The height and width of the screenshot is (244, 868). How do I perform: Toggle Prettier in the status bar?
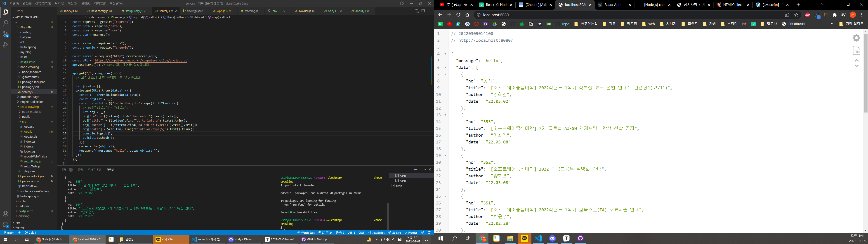click(411, 232)
